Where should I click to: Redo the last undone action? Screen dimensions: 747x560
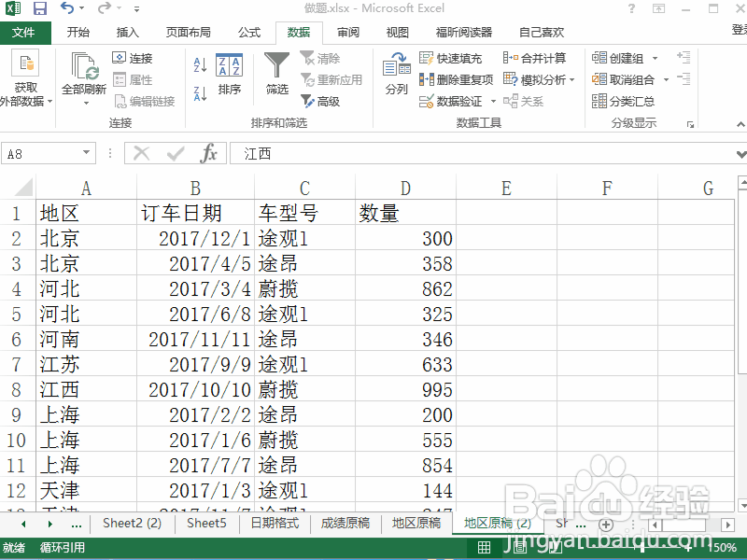104,7
